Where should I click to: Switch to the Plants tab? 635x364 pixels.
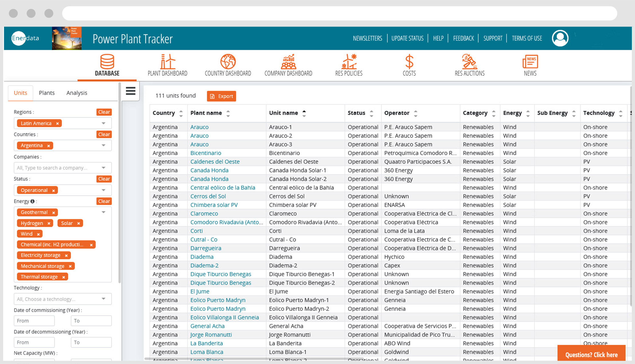pos(47,93)
